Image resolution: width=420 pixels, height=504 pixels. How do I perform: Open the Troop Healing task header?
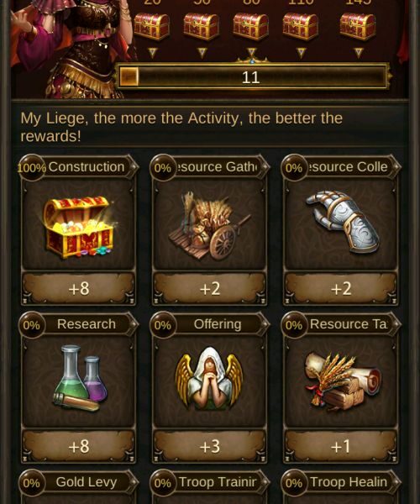click(341, 482)
